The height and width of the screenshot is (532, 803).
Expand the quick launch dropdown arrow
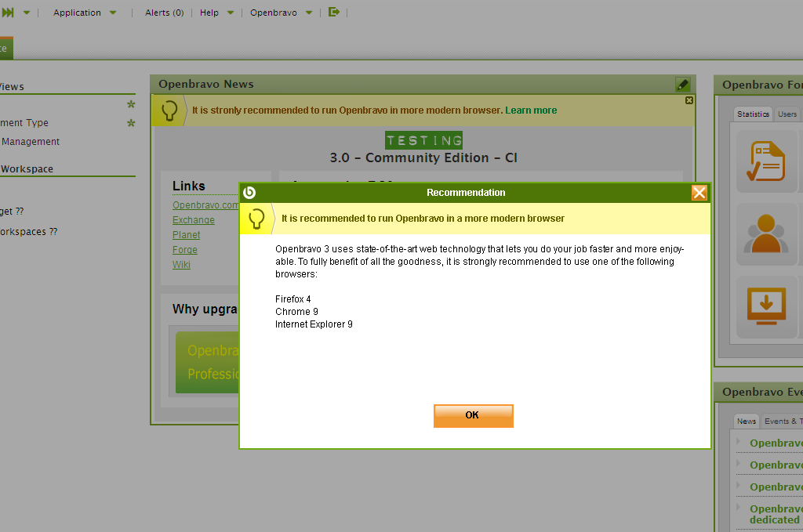click(x=27, y=13)
